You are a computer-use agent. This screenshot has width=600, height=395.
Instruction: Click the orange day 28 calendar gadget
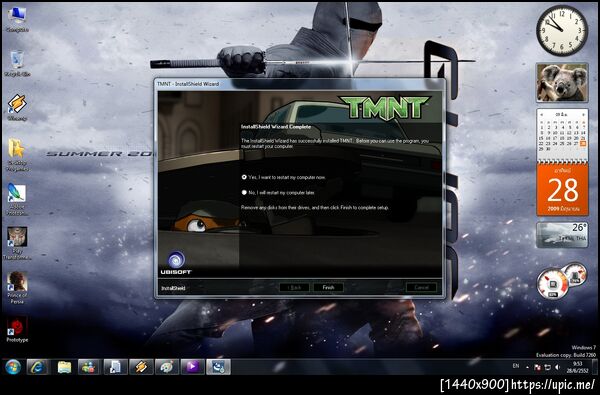(x=562, y=189)
